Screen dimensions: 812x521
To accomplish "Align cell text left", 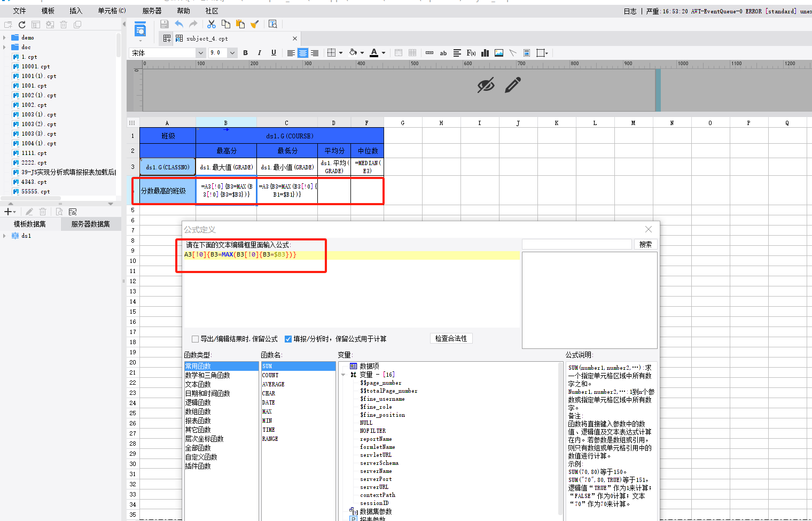I will [291, 53].
